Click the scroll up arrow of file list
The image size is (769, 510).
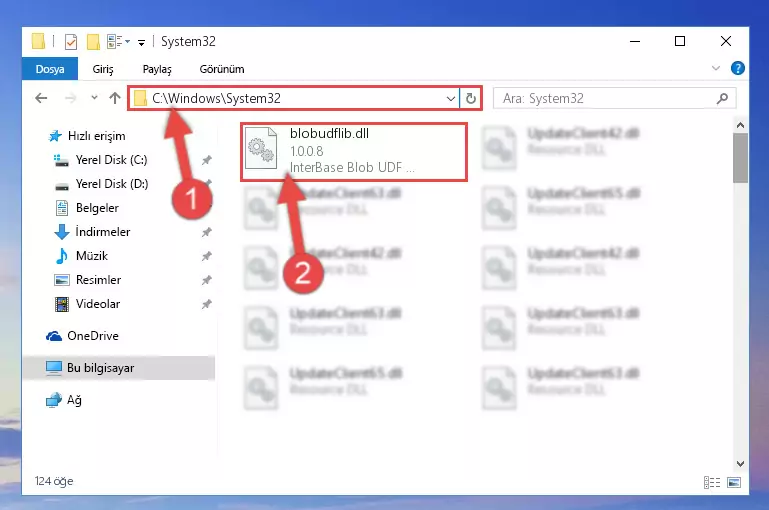point(740,126)
